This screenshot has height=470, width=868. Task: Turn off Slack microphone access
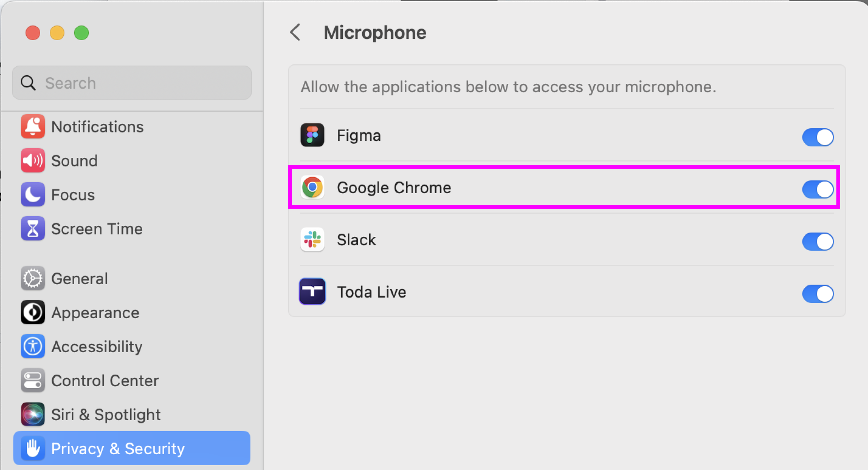818,241
